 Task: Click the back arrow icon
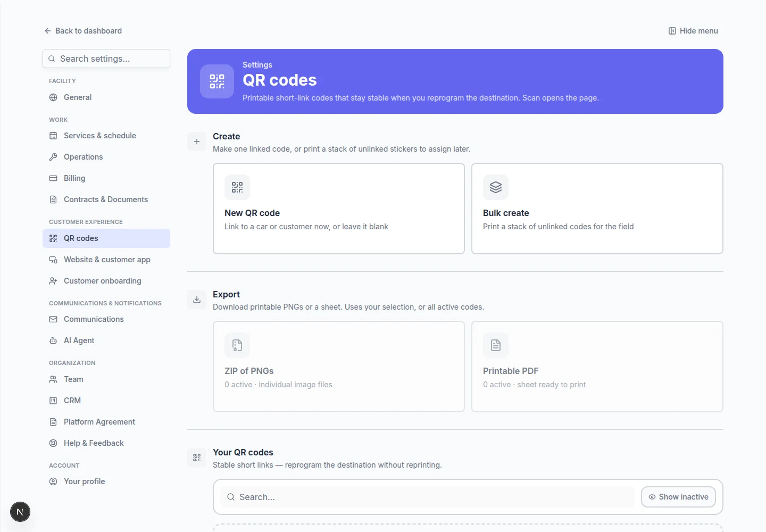48,31
